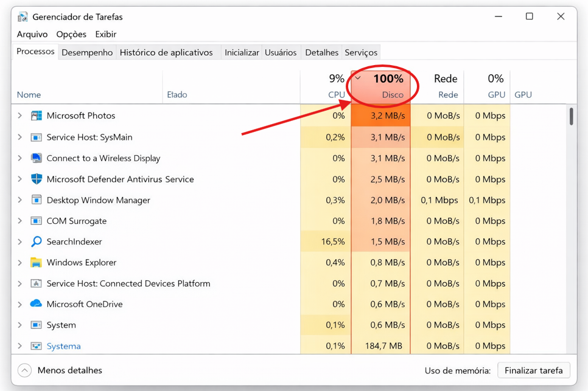
Task: Click the Menos detalhes circular arrow icon
Action: coord(24,370)
